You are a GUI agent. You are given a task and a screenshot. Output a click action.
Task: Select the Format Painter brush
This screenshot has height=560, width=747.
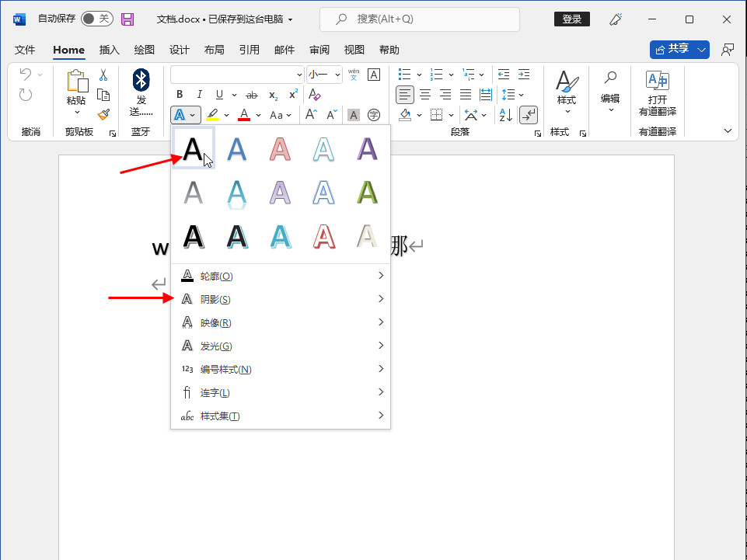pyautogui.click(x=103, y=114)
